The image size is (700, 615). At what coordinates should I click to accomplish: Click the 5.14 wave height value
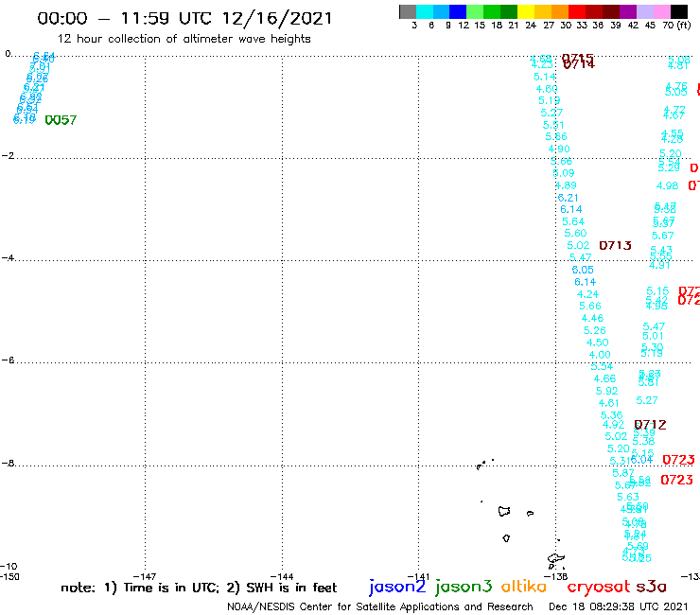544,77
